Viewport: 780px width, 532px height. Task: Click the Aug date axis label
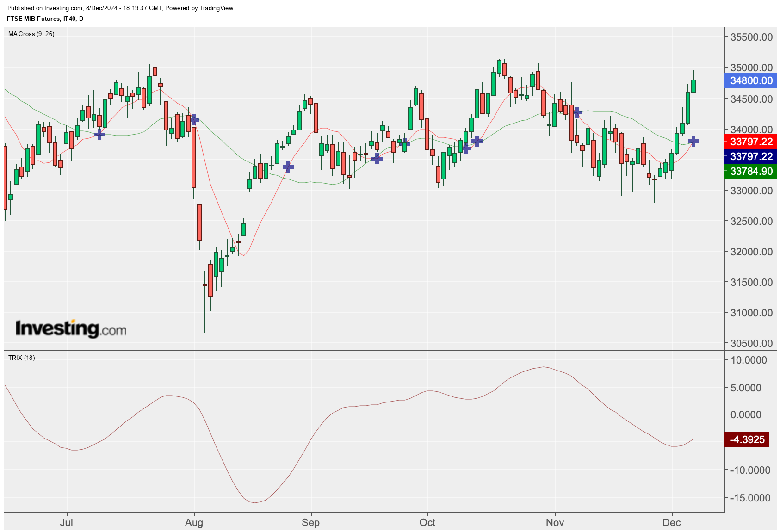(x=194, y=523)
